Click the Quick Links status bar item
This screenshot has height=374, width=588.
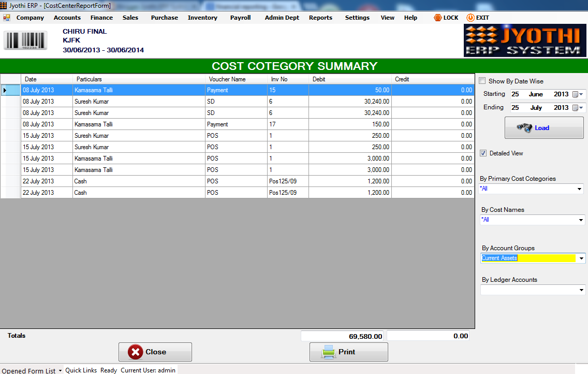[81, 370]
